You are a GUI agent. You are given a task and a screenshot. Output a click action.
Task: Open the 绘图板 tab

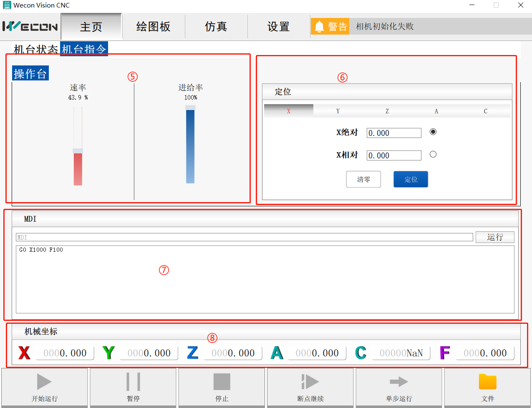click(154, 27)
